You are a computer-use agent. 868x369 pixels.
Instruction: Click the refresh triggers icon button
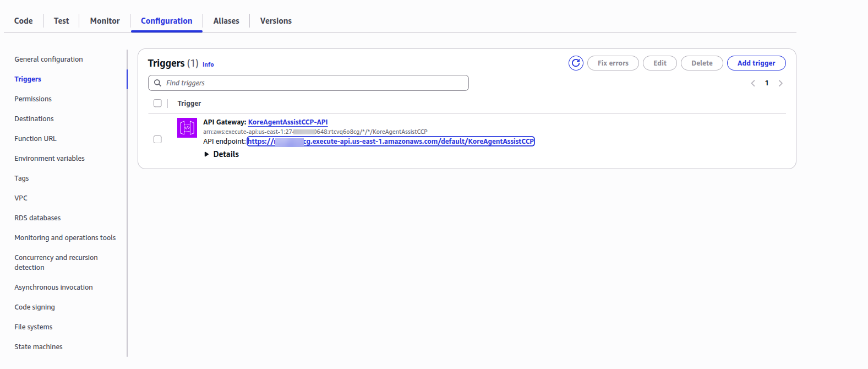point(576,63)
